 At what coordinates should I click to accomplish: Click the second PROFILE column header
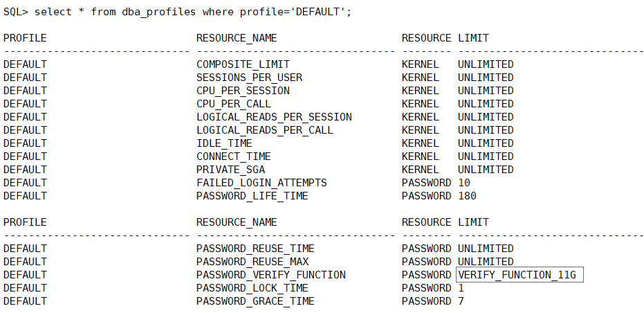point(25,222)
